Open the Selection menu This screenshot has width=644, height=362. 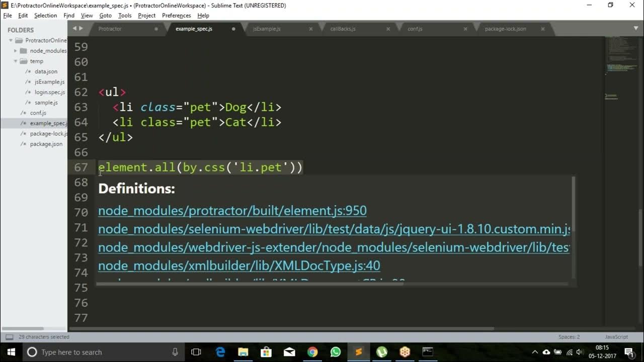click(45, 16)
